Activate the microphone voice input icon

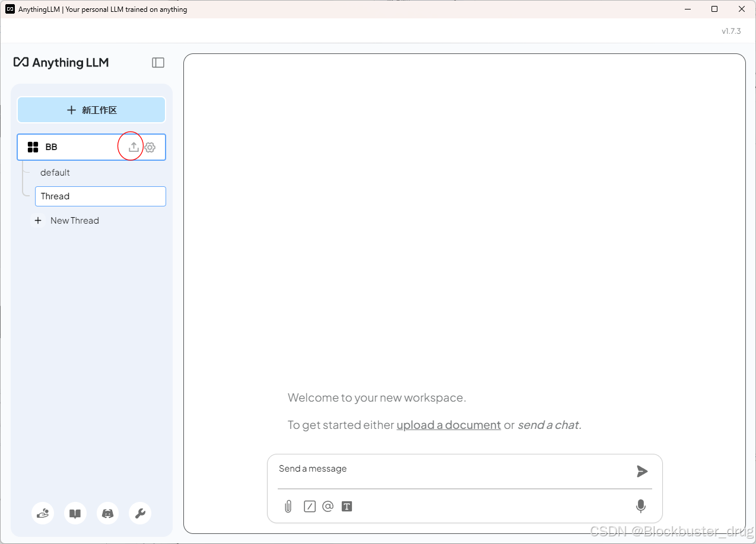[x=641, y=506]
